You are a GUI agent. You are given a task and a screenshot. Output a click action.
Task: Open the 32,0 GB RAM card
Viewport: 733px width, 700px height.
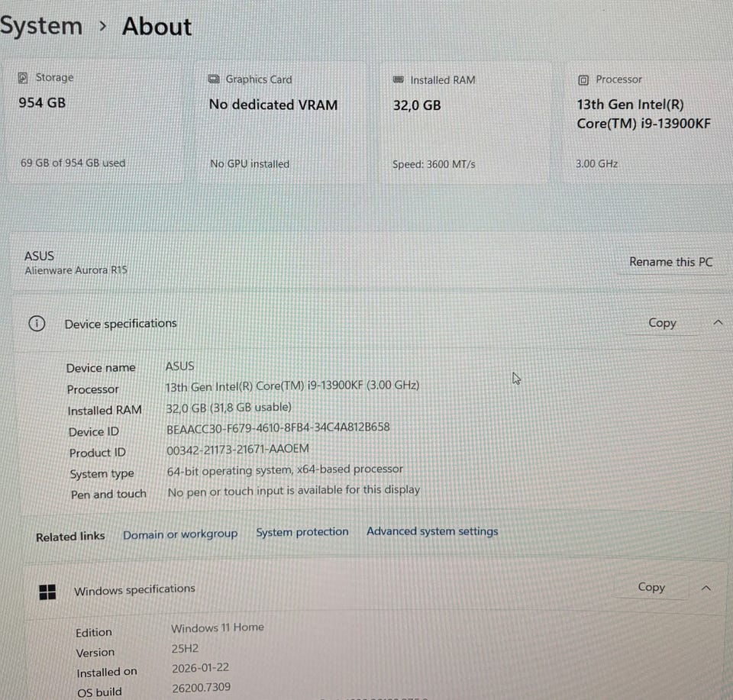tap(465, 122)
